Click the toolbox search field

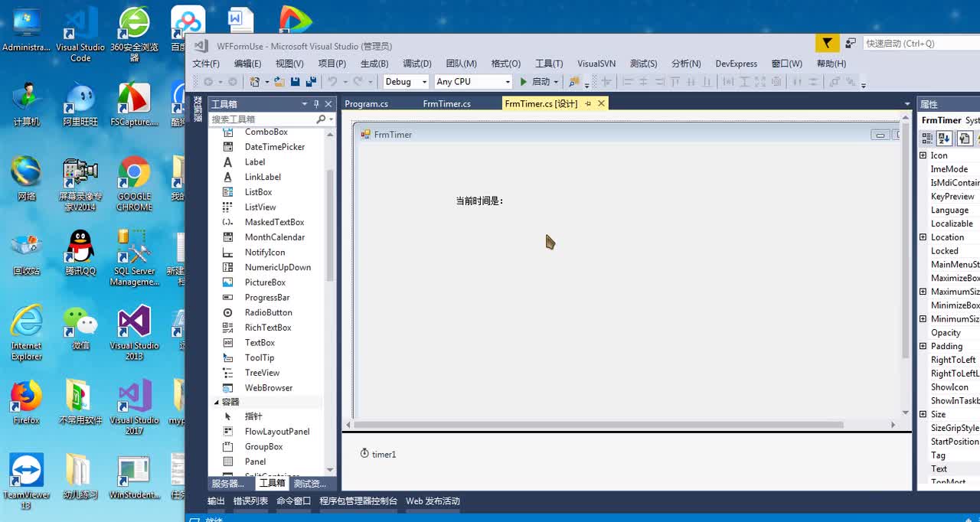click(263, 119)
